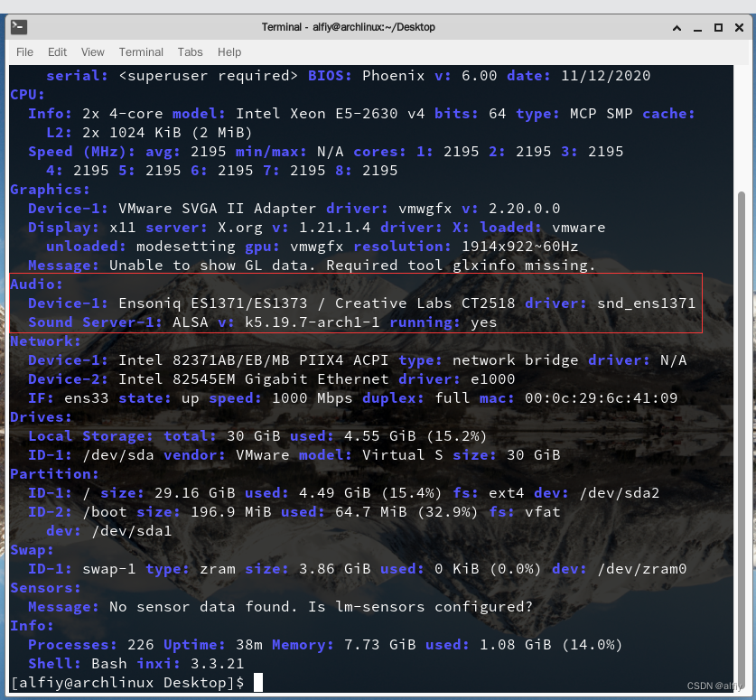The height and width of the screenshot is (700, 756).
Task: Open the Tabs menu
Action: tap(190, 51)
